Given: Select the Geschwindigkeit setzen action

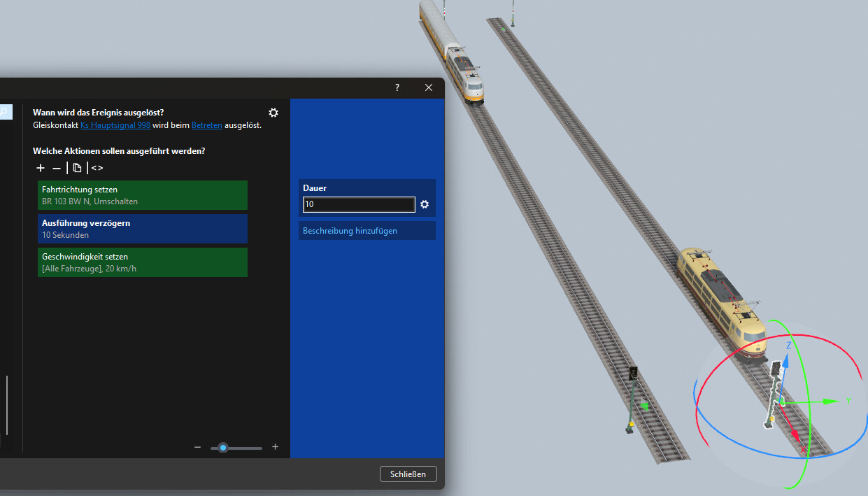Looking at the screenshot, I should click(x=143, y=262).
